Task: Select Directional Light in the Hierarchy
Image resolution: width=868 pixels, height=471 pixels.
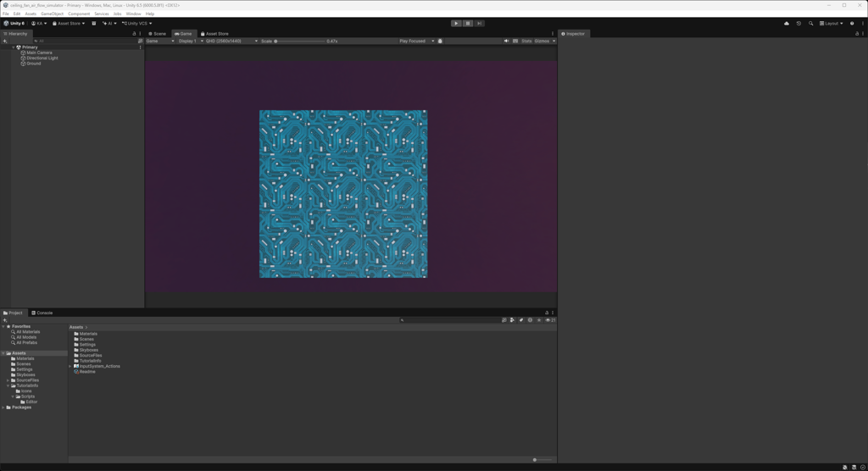Action: (42, 58)
